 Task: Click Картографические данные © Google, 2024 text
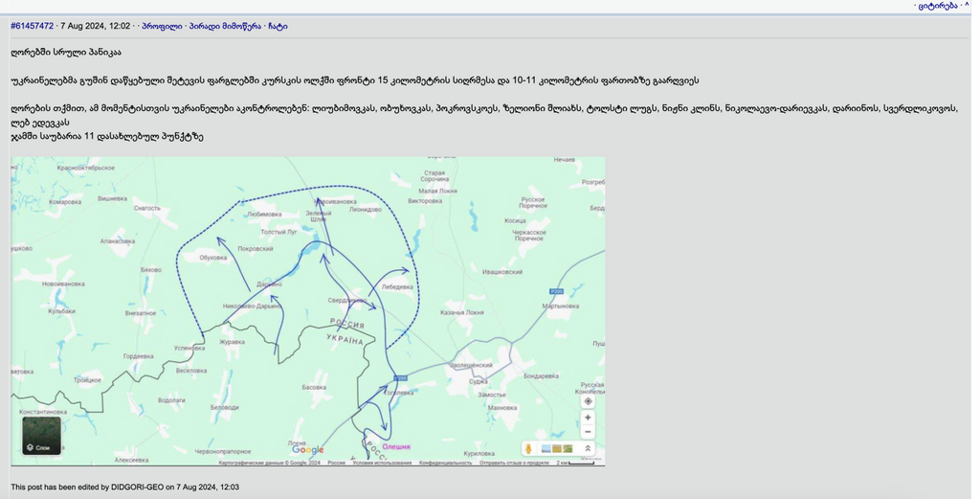click(x=269, y=463)
